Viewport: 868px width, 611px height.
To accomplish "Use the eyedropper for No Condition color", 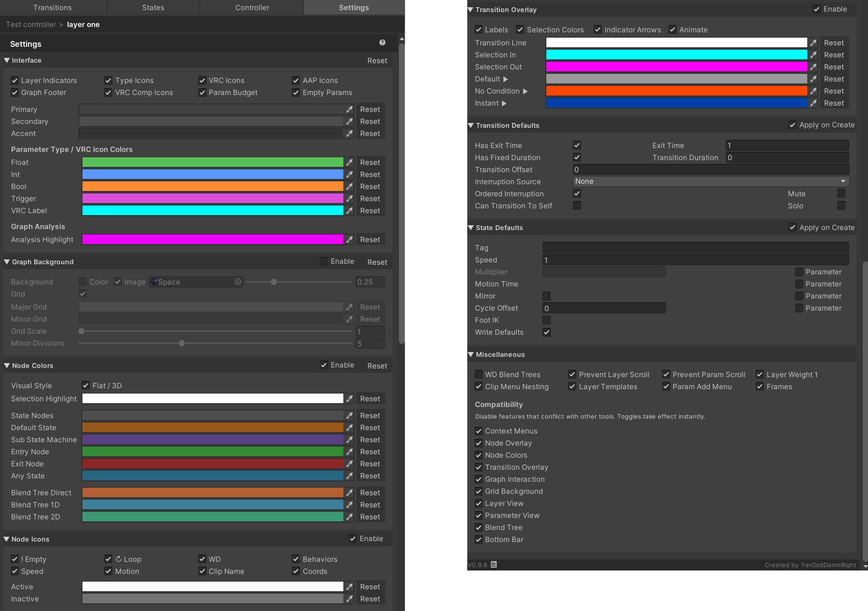I will tap(814, 91).
